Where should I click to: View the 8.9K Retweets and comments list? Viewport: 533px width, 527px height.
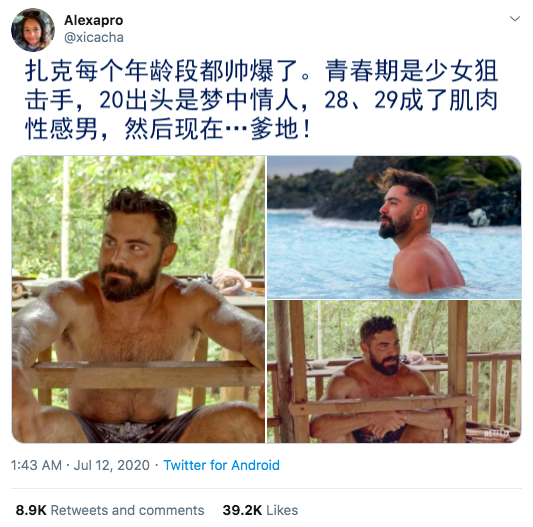(110, 510)
